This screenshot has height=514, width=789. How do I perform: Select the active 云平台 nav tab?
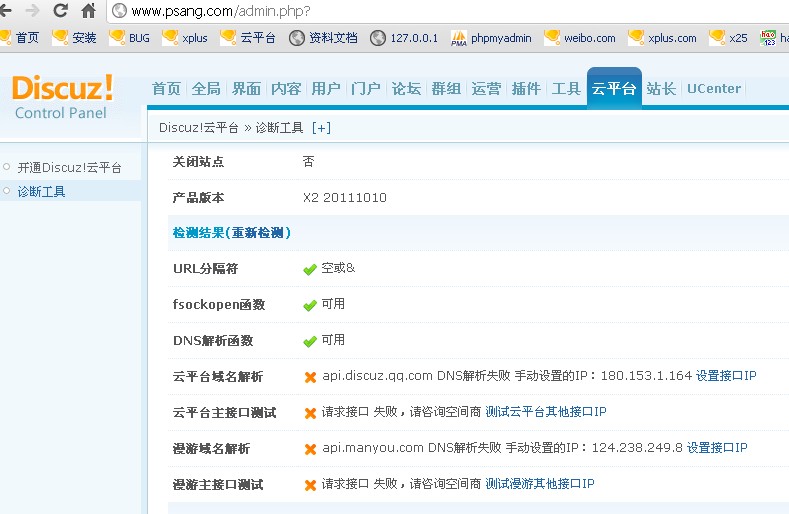(x=614, y=88)
